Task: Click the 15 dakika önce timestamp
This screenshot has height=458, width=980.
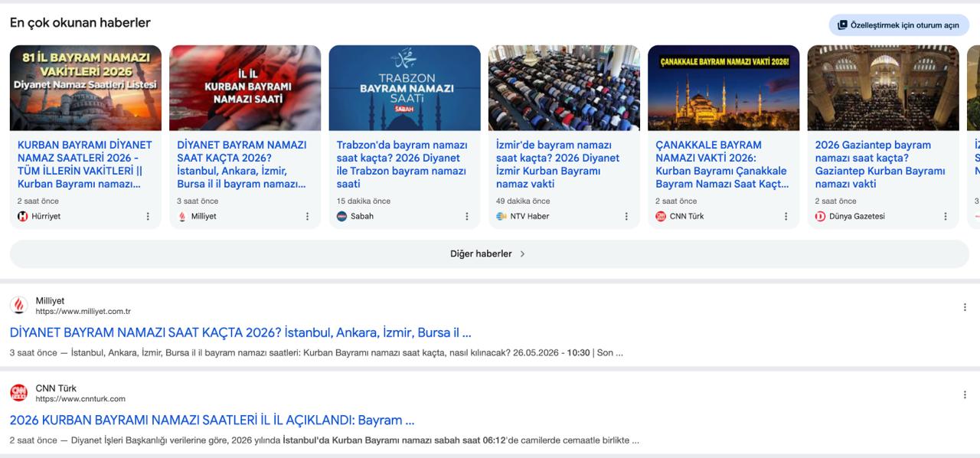Action: [x=364, y=201]
